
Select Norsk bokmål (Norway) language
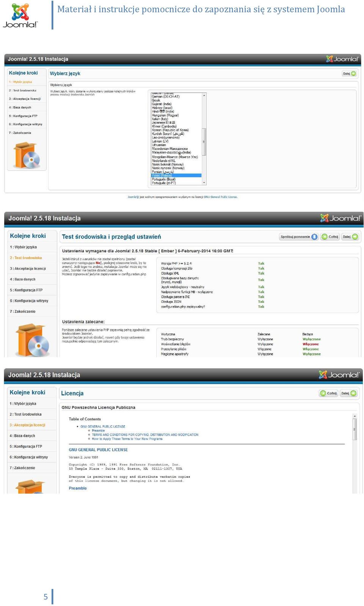click(x=168, y=164)
